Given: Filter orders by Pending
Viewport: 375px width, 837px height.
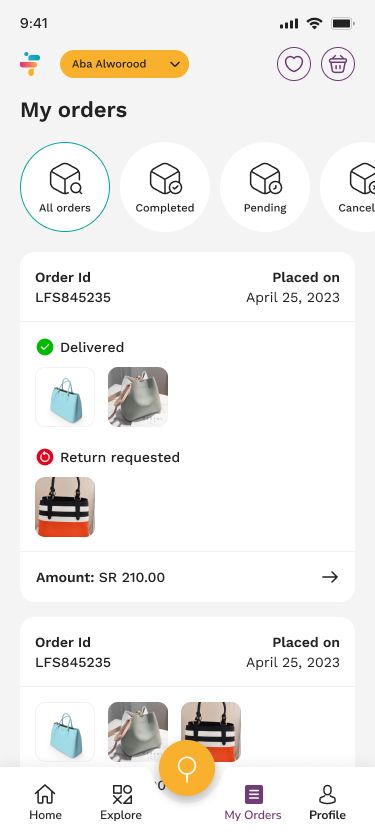Looking at the screenshot, I should pyautogui.click(x=265, y=187).
